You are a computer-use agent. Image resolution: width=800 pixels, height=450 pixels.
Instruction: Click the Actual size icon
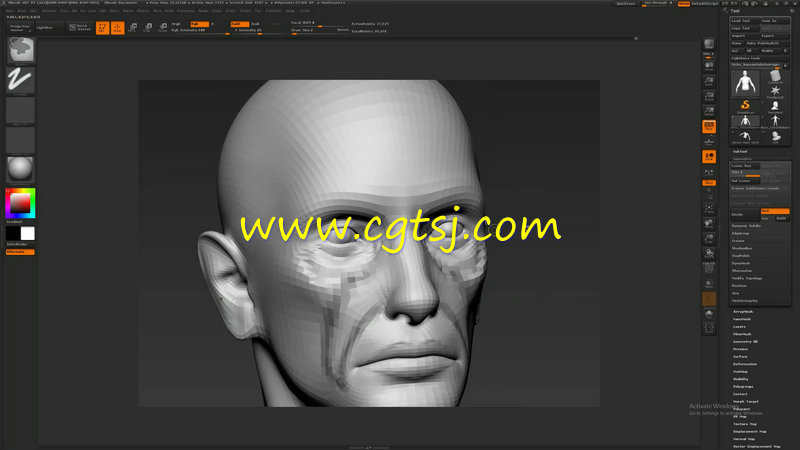[x=709, y=96]
